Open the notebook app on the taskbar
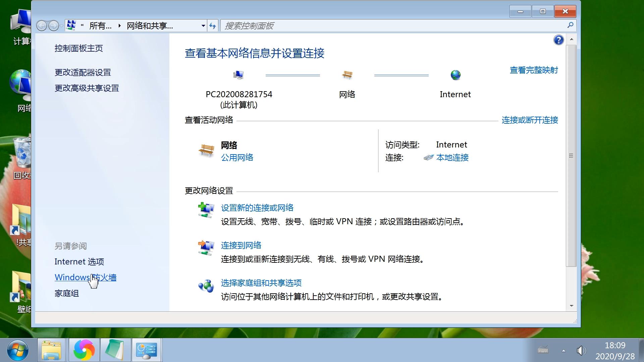This screenshot has height=362, width=644. click(x=115, y=350)
